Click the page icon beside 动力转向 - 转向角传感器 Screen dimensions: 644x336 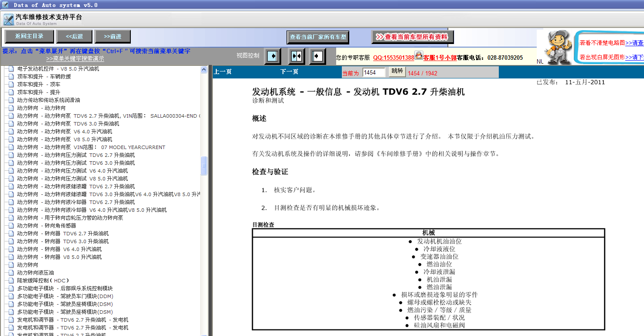[x=11, y=226]
